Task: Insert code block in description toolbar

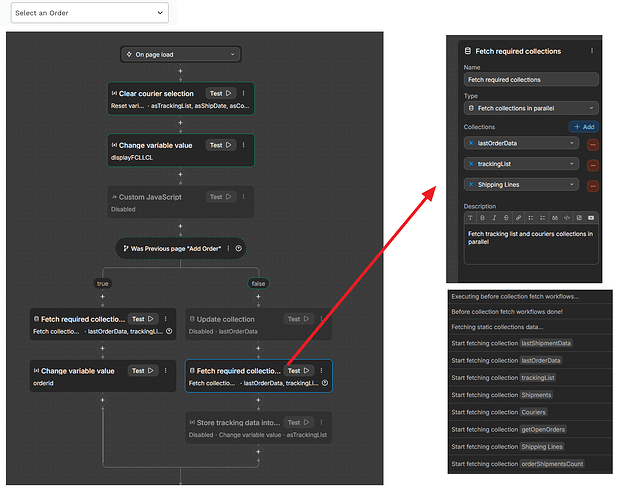Action: click(x=567, y=218)
